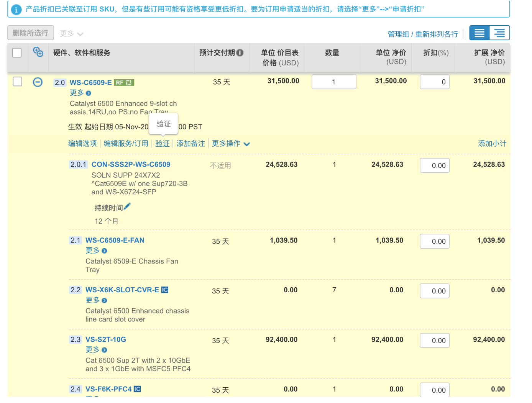Image resolution: width=532 pixels, height=403 pixels.
Task: Click arrow icon beside 更多 under VS-S2T-10G
Action: tap(104, 350)
